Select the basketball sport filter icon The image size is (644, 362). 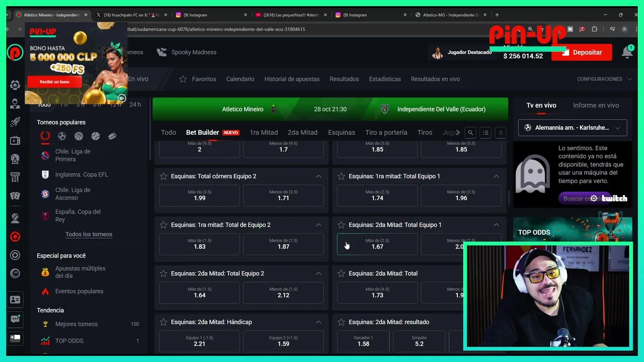(x=78, y=136)
